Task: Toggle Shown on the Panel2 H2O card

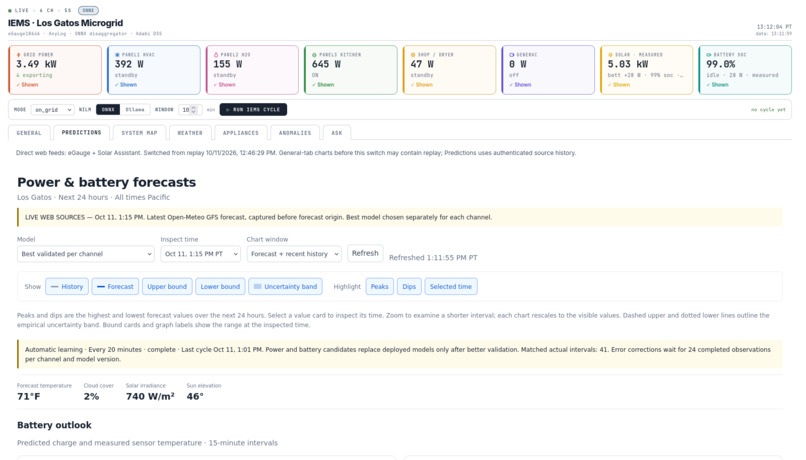Action: [225, 85]
